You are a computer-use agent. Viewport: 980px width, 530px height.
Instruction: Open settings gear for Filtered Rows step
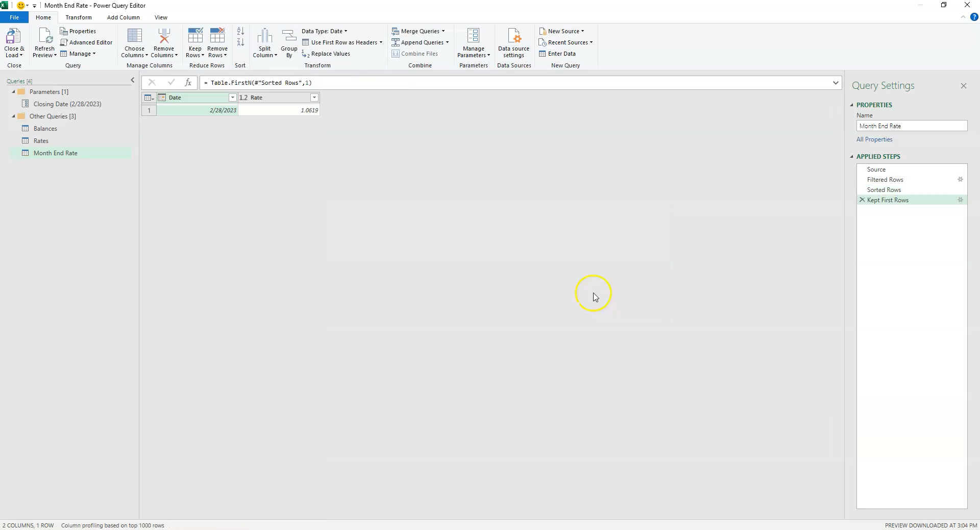[x=960, y=179]
